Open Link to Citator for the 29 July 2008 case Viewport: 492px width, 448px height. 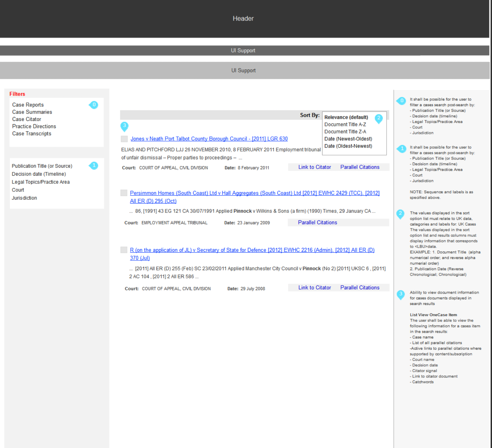pyautogui.click(x=315, y=288)
